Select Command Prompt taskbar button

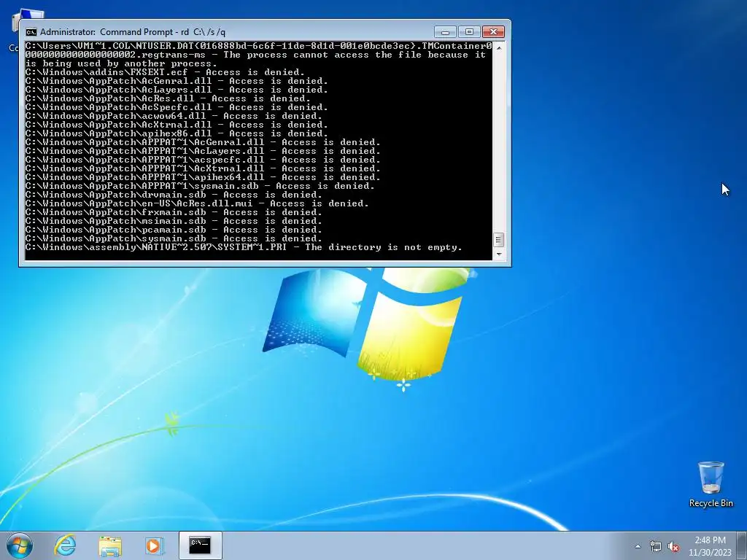200,545
